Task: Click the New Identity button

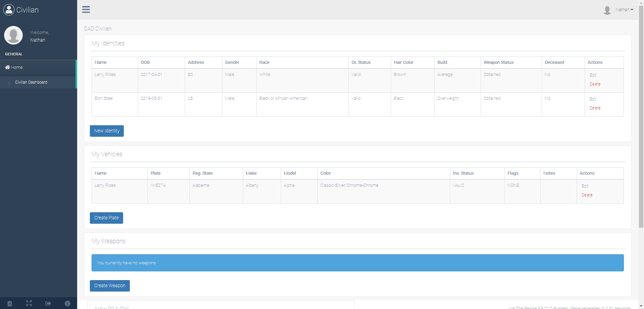Action: pos(107,131)
